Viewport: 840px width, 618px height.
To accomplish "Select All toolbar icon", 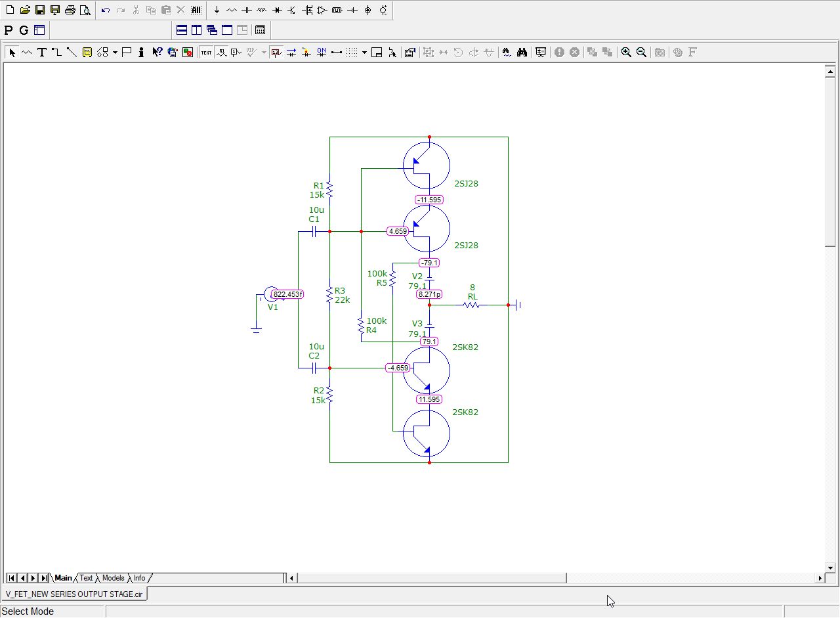I will tap(196, 11).
